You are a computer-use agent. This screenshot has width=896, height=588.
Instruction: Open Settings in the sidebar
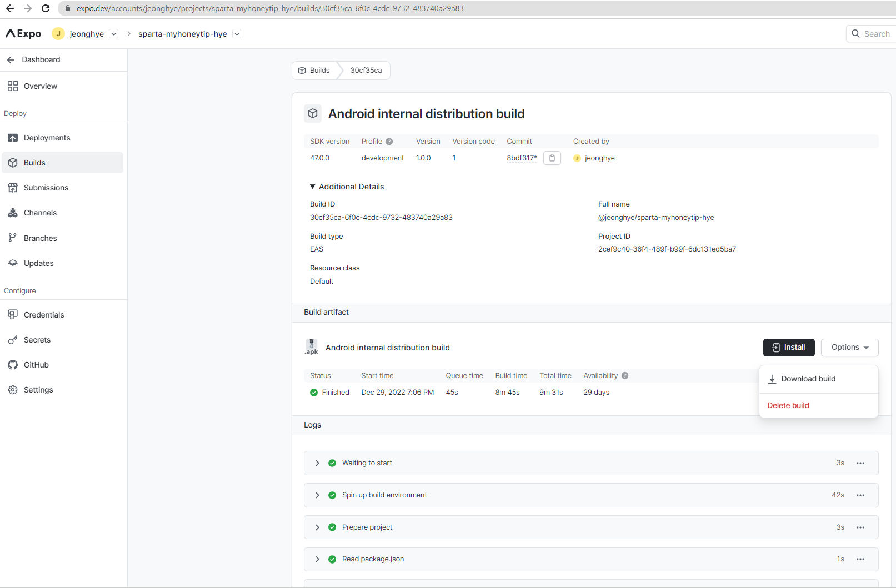pos(63,390)
